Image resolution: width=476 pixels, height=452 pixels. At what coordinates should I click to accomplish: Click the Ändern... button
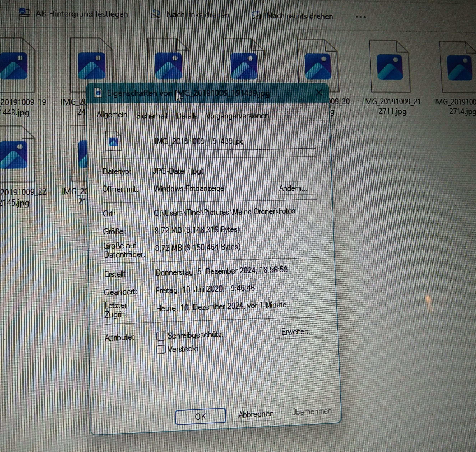point(293,188)
